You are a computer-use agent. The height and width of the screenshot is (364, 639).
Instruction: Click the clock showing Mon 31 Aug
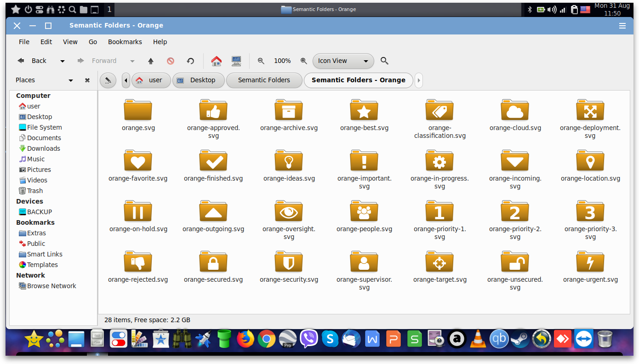pyautogui.click(x=612, y=9)
